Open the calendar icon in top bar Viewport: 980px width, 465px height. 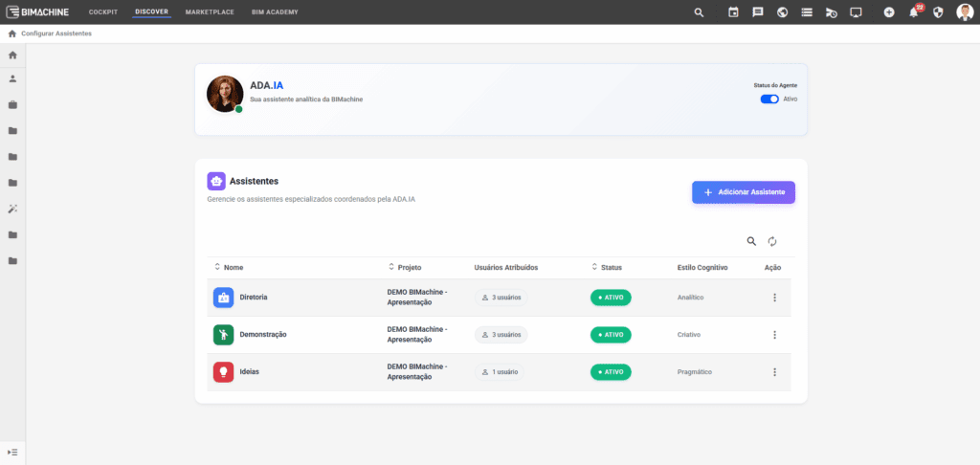coord(733,12)
